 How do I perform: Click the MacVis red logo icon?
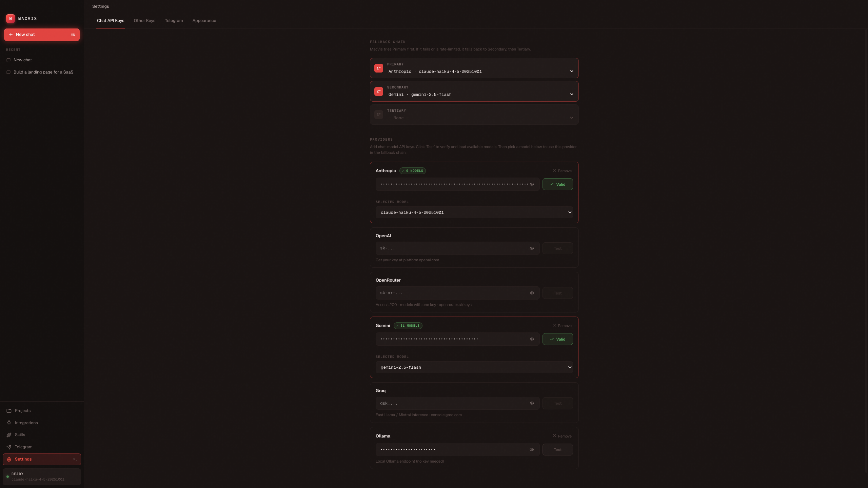[11, 19]
